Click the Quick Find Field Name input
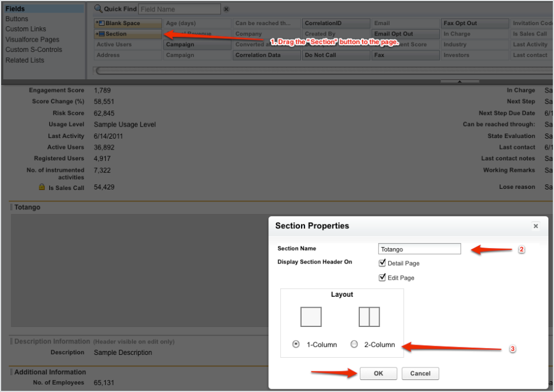The width and height of the screenshot is (554, 392). (x=179, y=9)
